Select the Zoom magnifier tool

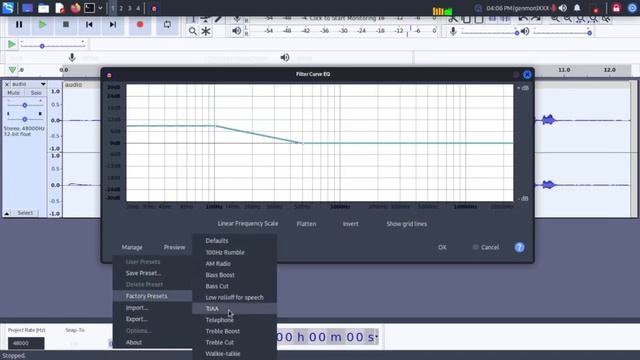(193, 31)
